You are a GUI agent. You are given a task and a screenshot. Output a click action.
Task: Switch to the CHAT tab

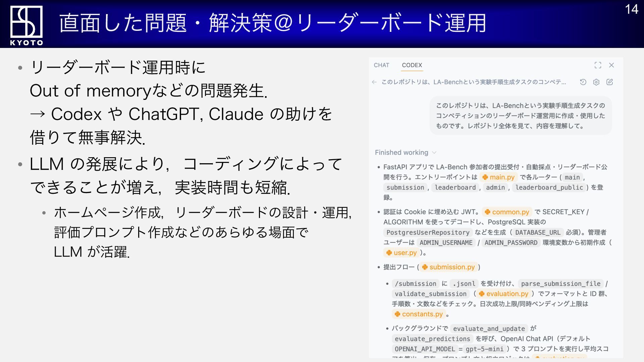pyautogui.click(x=381, y=65)
